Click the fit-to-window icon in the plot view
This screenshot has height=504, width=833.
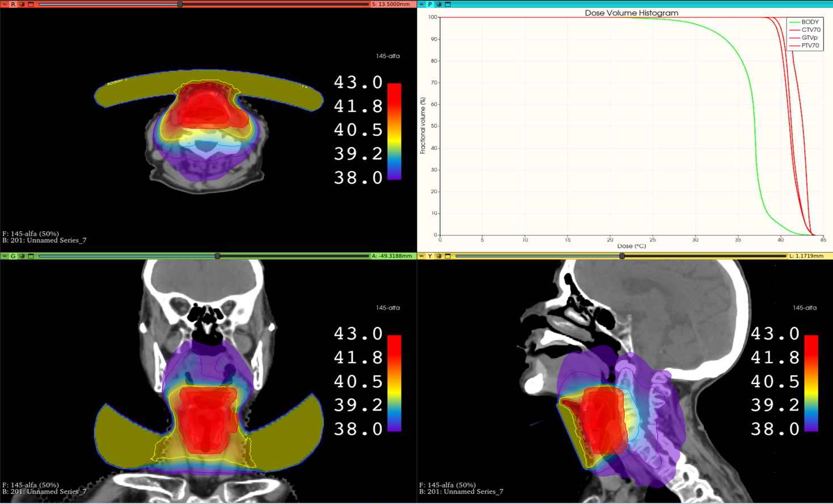pyautogui.click(x=439, y=4)
